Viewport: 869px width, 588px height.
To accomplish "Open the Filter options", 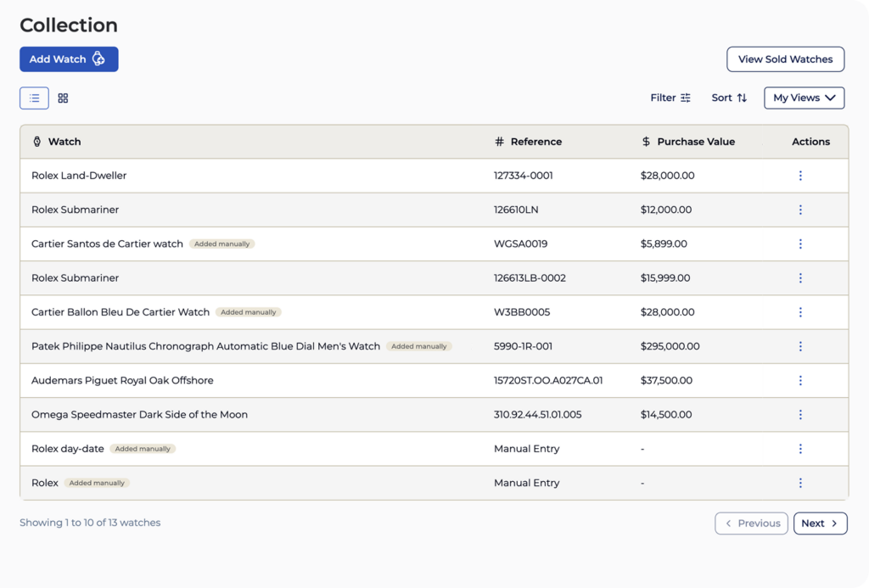I will (670, 98).
